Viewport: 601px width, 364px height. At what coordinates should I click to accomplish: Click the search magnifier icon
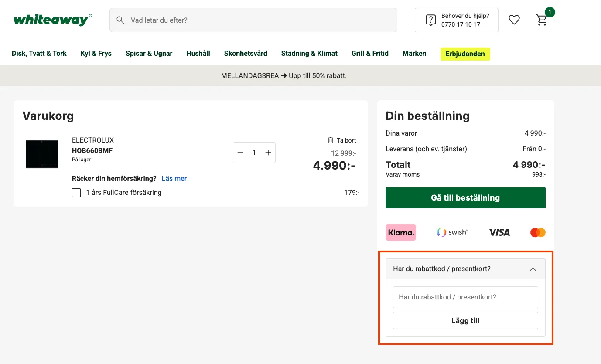click(120, 20)
